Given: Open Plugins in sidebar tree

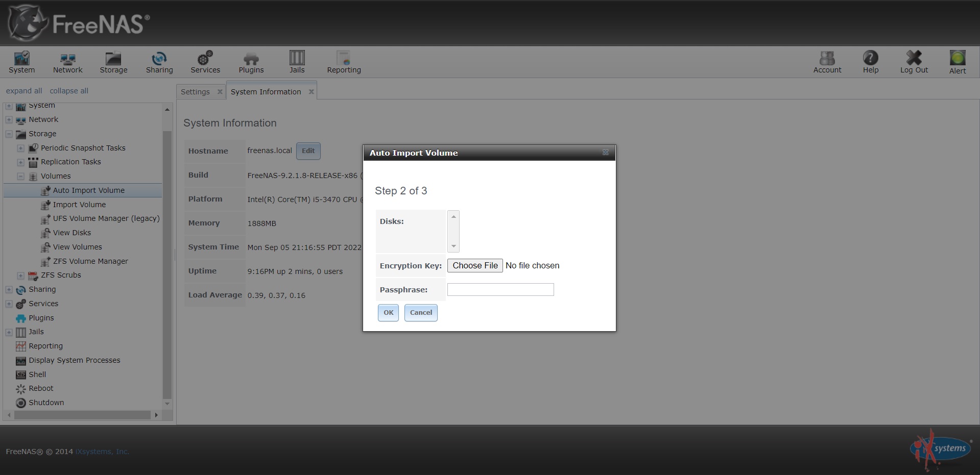Looking at the screenshot, I should click(x=41, y=318).
